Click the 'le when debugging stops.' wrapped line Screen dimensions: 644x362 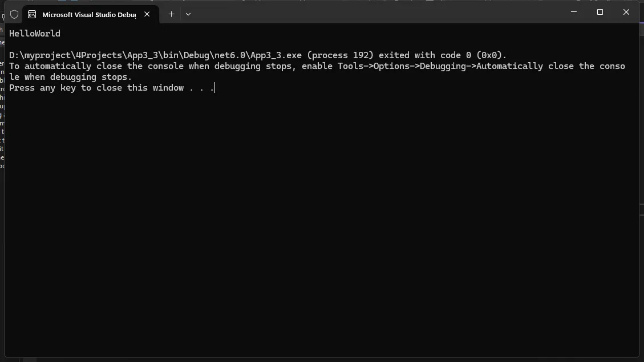click(71, 77)
